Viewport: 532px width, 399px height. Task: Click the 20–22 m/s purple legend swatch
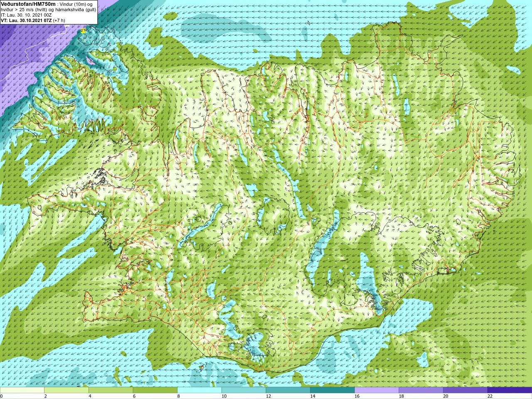[x=465, y=390]
